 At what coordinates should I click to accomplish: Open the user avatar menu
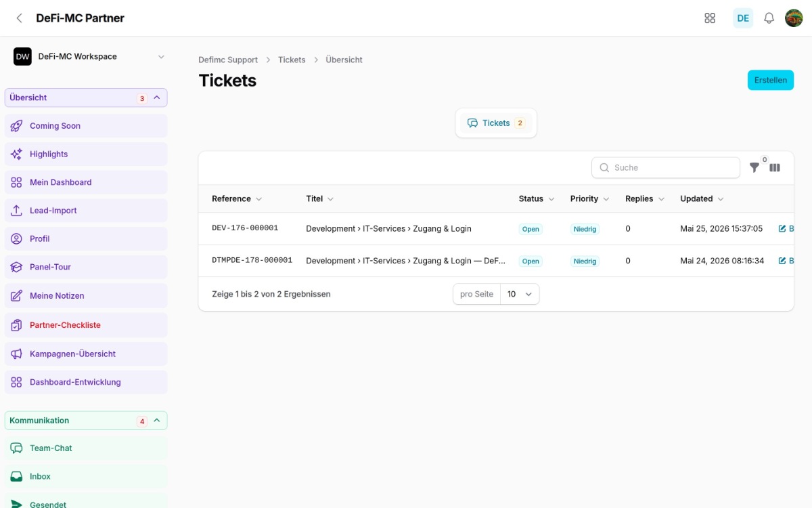tap(794, 18)
